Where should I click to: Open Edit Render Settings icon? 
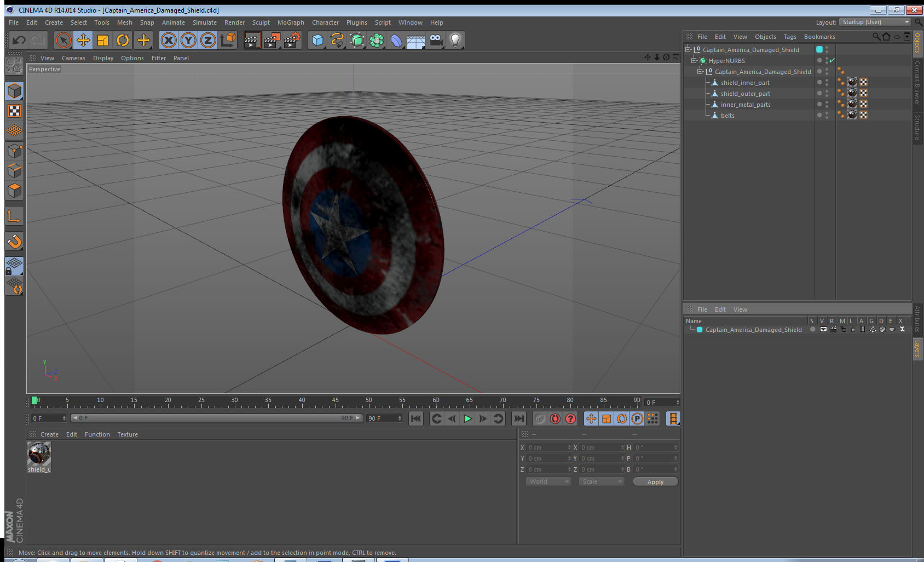point(292,40)
